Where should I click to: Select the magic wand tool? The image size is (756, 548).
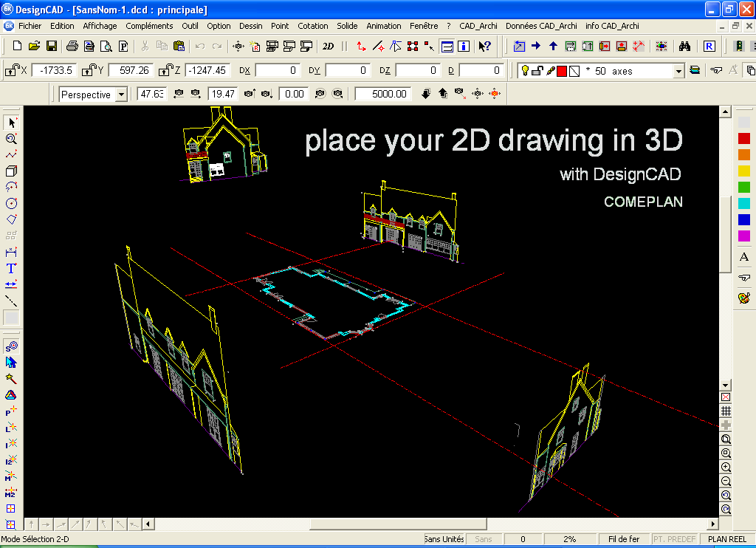click(x=11, y=379)
